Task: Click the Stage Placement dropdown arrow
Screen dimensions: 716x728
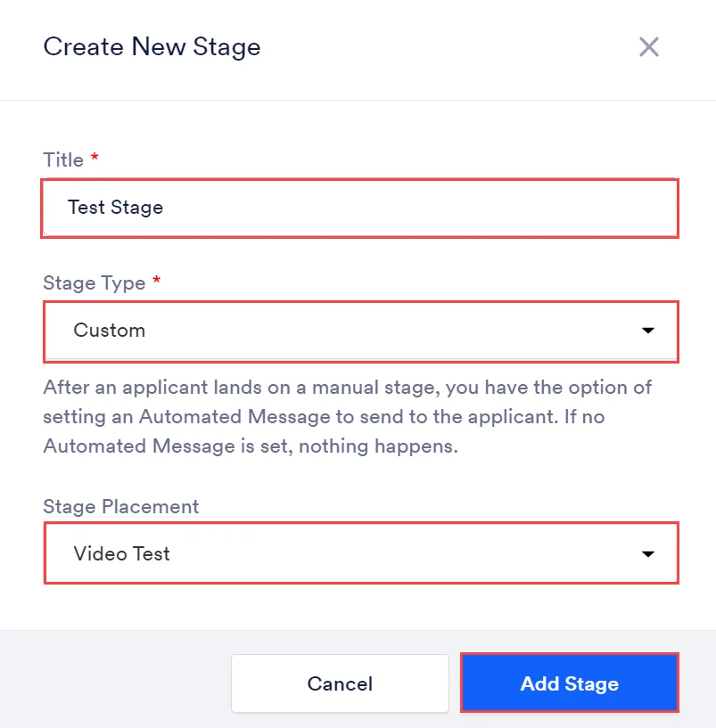Action: (647, 554)
